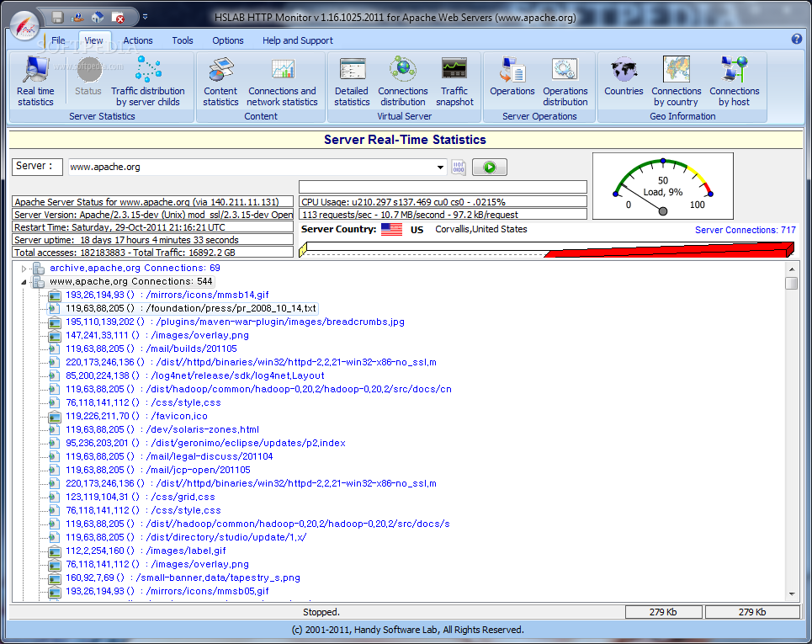
Task: Click the list scrollbar thumb
Action: pyautogui.click(x=791, y=283)
